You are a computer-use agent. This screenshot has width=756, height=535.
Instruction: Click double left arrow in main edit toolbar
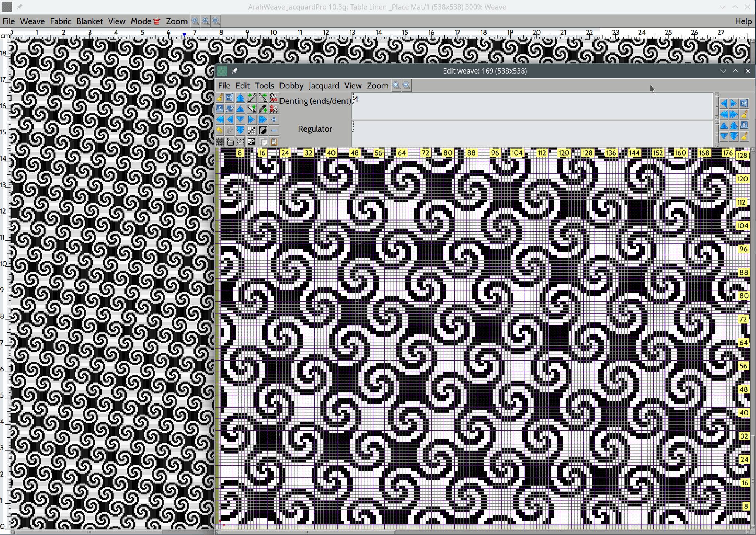pos(220,119)
